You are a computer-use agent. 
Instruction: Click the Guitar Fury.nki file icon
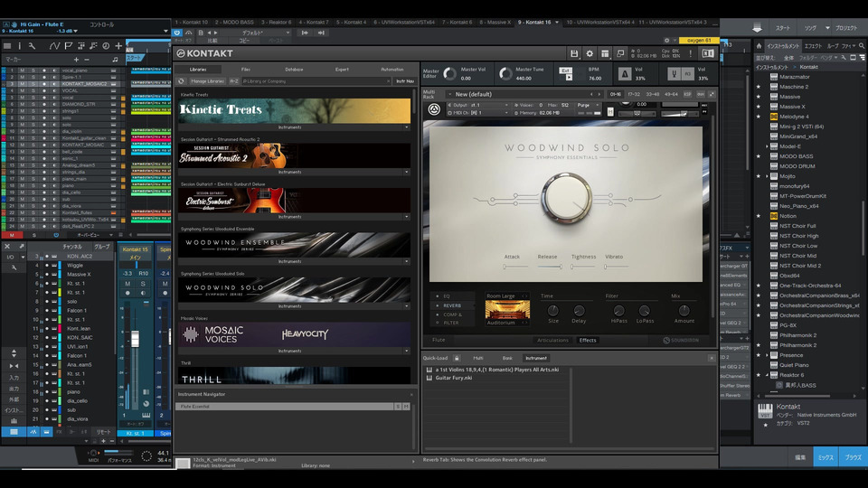(429, 378)
